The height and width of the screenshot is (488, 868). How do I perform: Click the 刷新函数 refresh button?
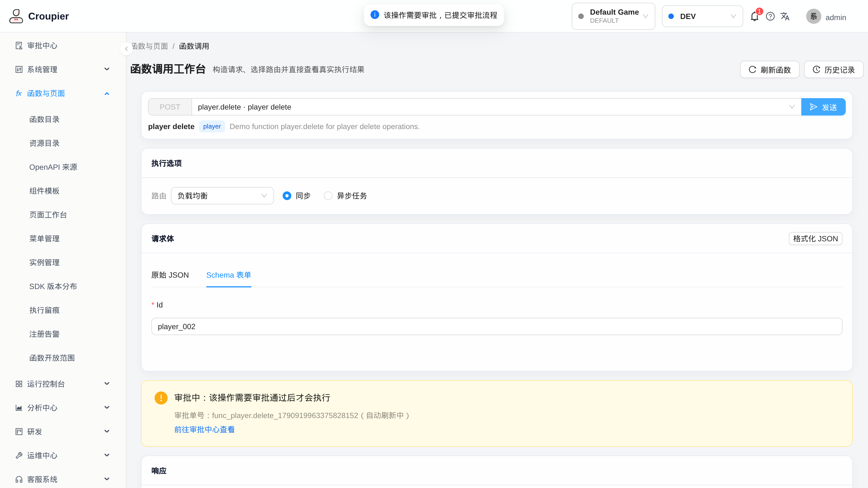[x=770, y=69]
